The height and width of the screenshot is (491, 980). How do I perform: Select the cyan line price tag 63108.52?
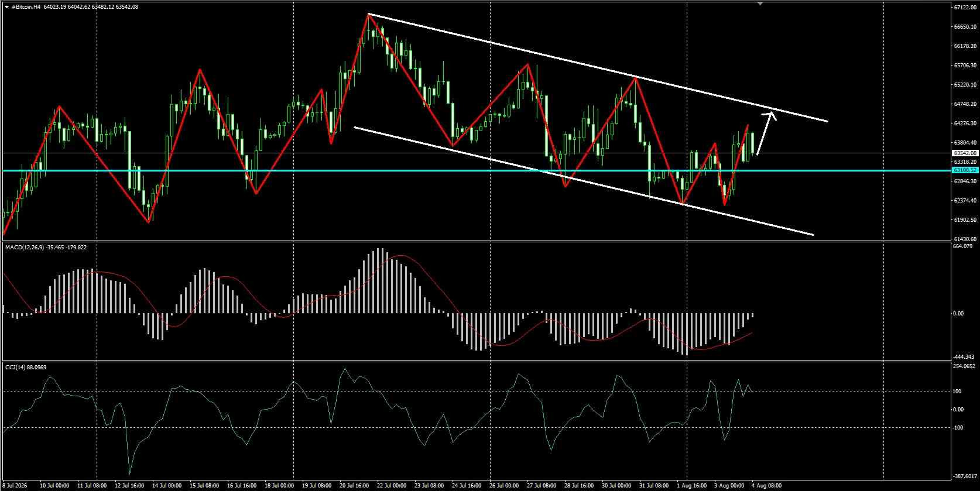(965, 170)
